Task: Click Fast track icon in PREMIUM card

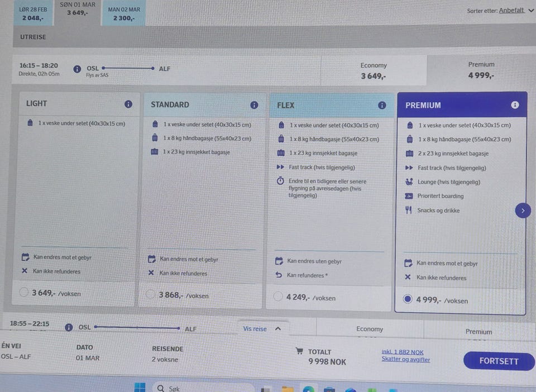Action: click(409, 168)
